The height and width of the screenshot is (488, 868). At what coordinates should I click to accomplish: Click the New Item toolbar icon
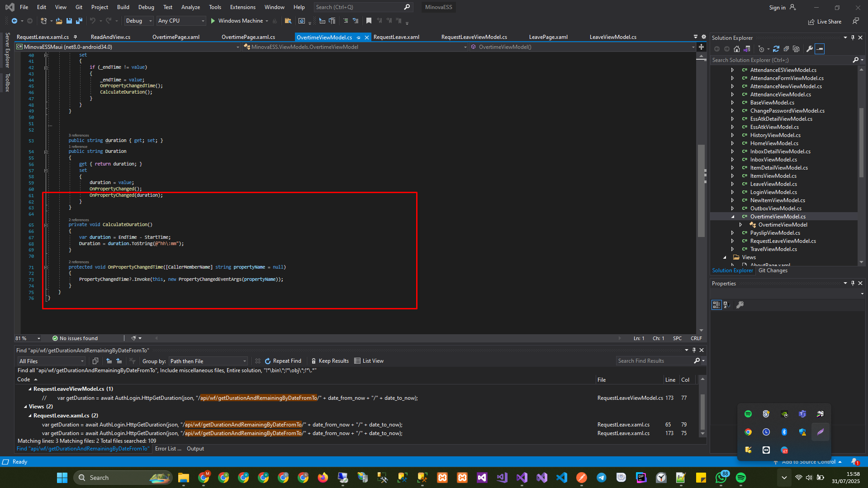pyautogui.click(x=43, y=21)
